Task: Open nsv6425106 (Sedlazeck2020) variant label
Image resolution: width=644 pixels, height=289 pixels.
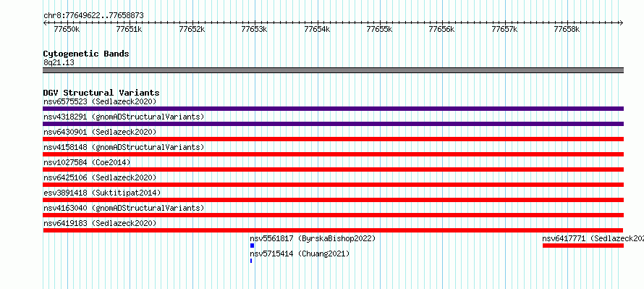Action: [100, 177]
